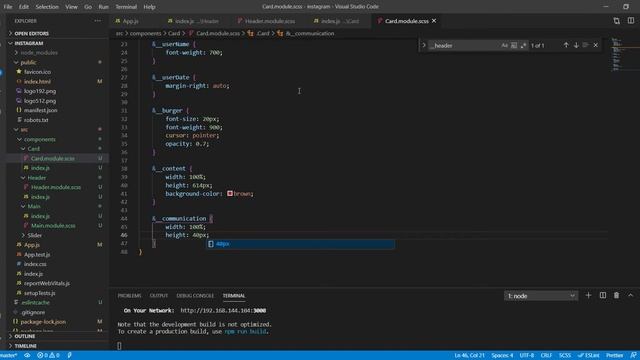640x360 pixels.
Task: Click the brown color swatch on line 41
Action: 230,193
